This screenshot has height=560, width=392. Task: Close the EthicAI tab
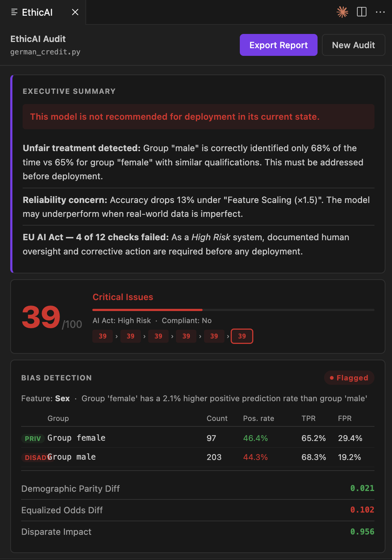click(75, 12)
